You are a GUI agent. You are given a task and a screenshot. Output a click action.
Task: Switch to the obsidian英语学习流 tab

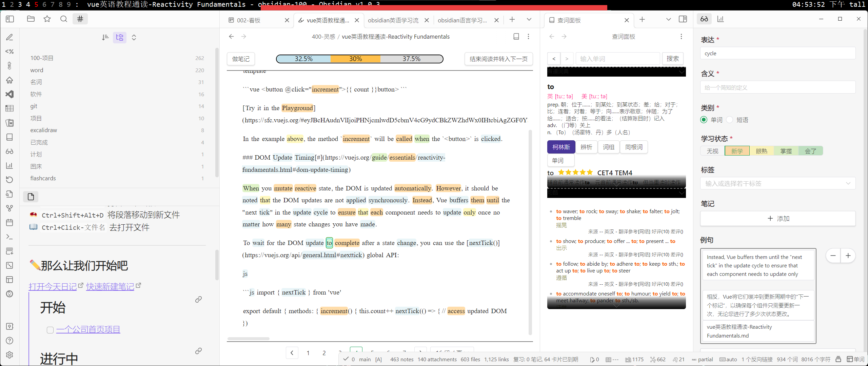pos(393,20)
